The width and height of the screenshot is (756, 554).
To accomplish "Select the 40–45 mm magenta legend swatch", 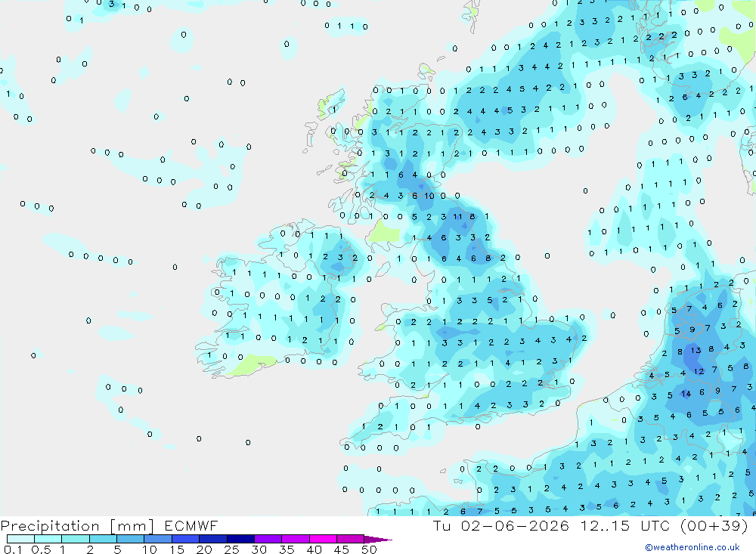I will click(x=323, y=539).
